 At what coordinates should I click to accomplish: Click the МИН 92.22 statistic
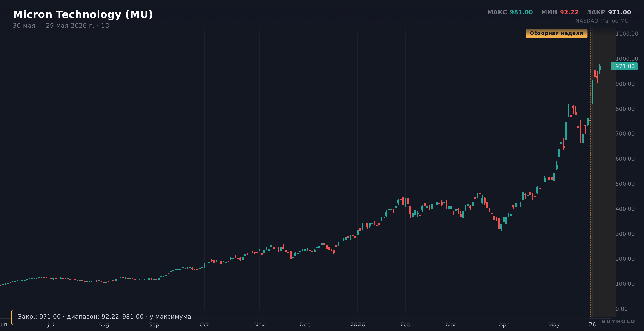(x=560, y=12)
